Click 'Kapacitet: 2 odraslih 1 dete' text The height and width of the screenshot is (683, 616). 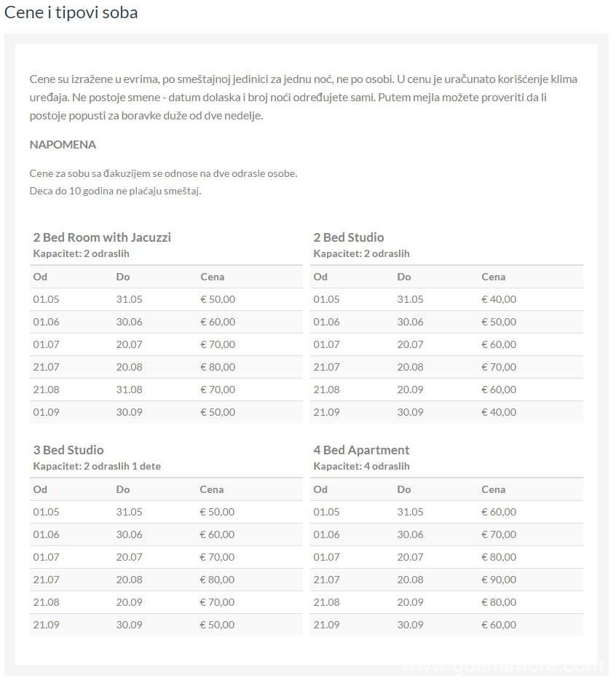tap(97, 466)
